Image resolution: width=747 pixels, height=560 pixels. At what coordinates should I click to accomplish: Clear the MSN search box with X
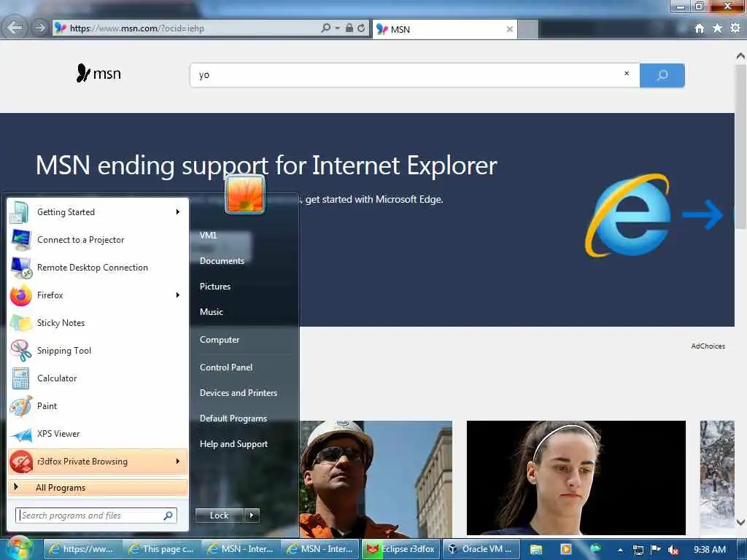[627, 74]
